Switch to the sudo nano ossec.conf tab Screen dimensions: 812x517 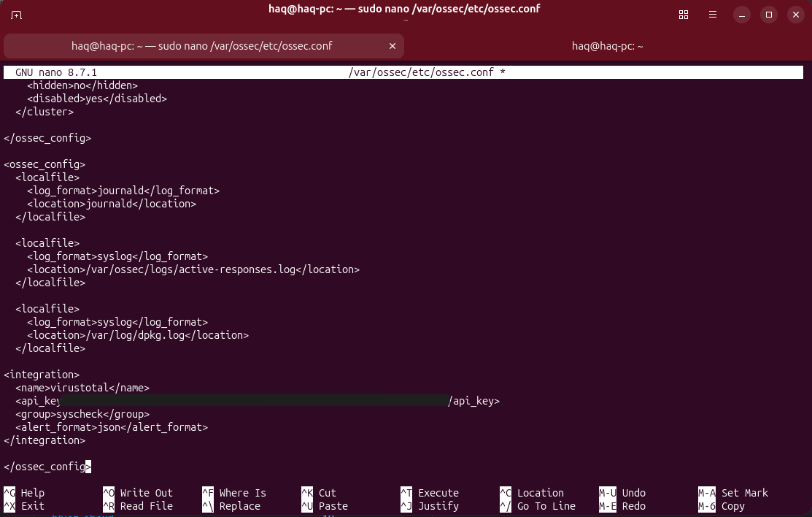click(x=202, y=46)
